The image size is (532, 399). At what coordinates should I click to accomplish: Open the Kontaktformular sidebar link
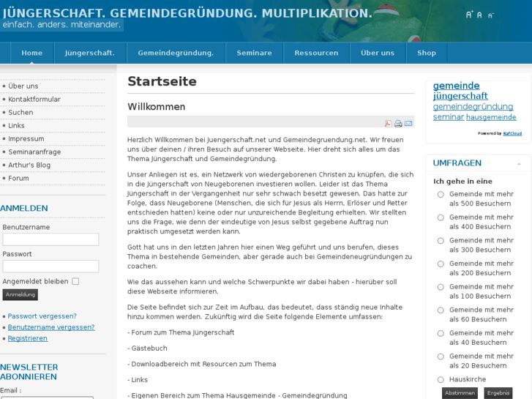click(x=34, y=99)
